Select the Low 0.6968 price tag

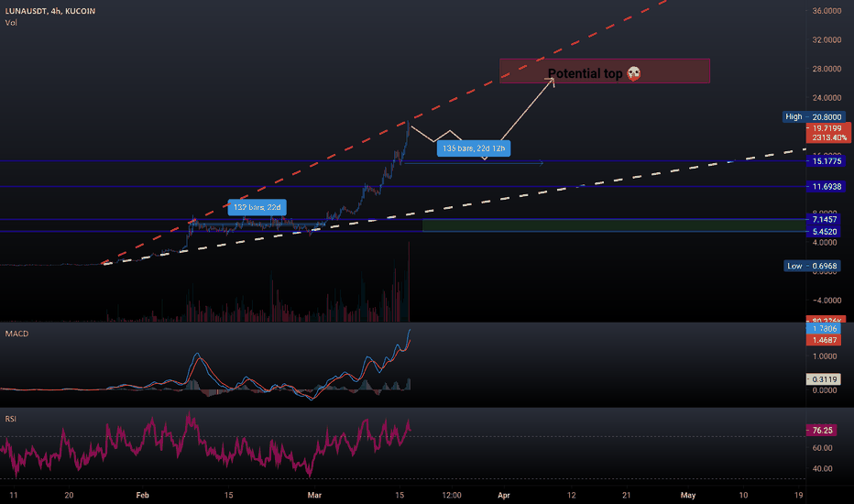point(812,266)
